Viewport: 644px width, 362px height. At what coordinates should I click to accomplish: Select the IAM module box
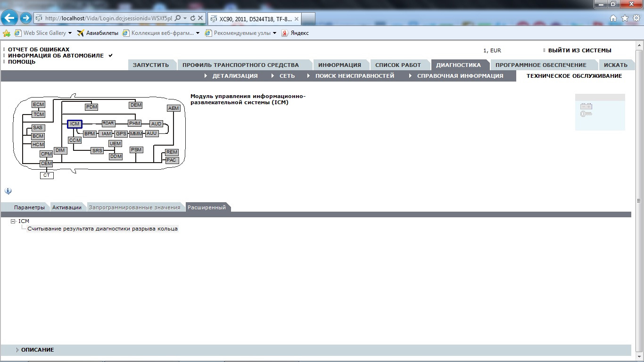(106, 134)
